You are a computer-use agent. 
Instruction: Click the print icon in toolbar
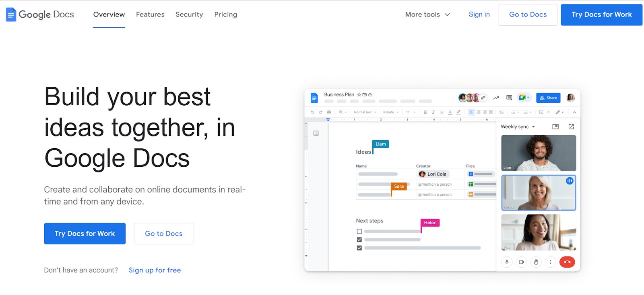click(x=329, y=112)
